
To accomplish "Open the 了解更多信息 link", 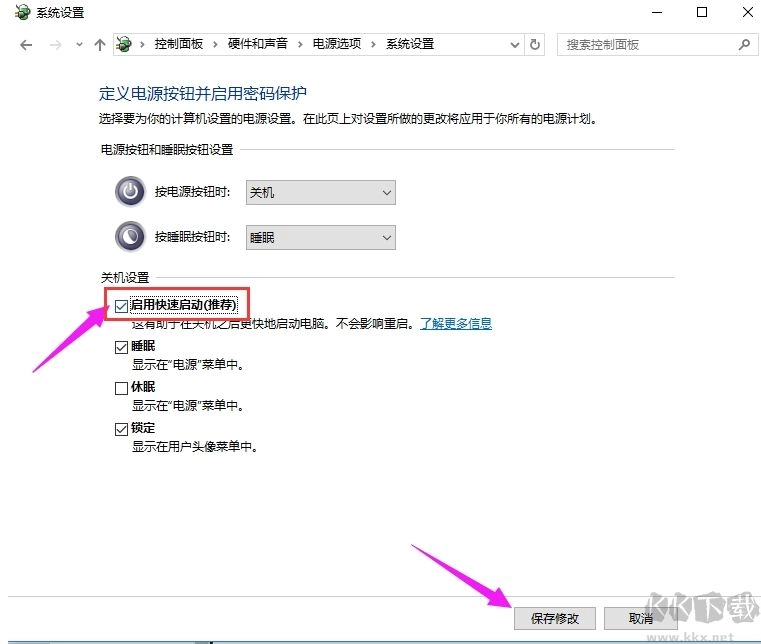I will pyautogui.click(x=455, y=324).
